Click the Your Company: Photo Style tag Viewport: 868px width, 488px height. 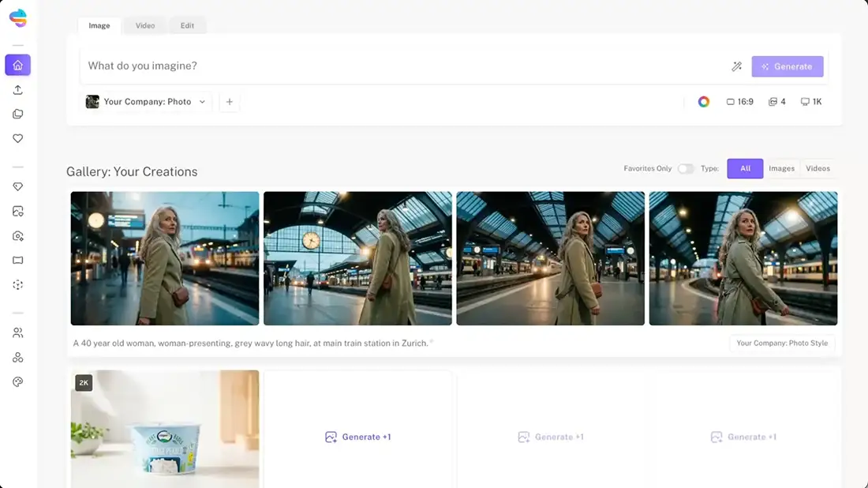pos(782,343)
